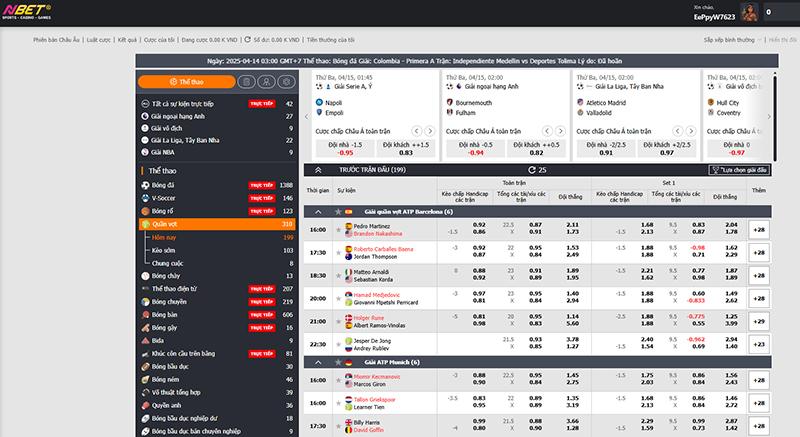800x437 pixels.
Task: Click the Atletico Madrid club crest
Action: (x=580, y=102)
